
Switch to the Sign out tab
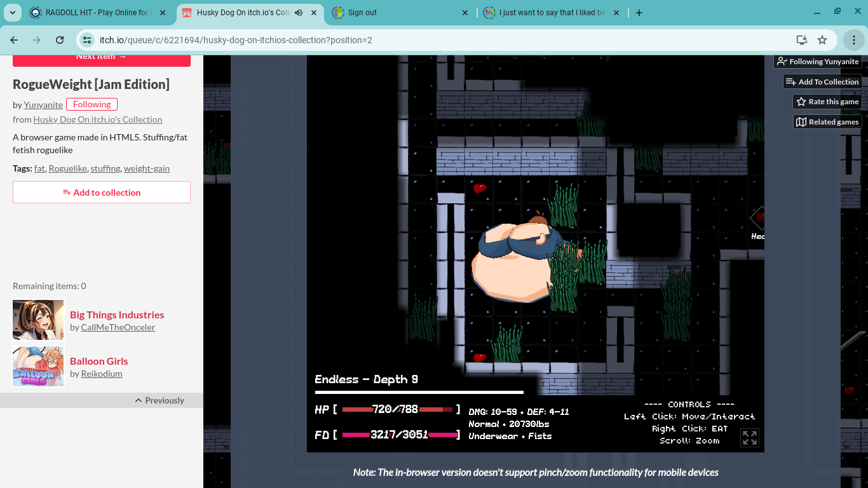tap(400, 13)
